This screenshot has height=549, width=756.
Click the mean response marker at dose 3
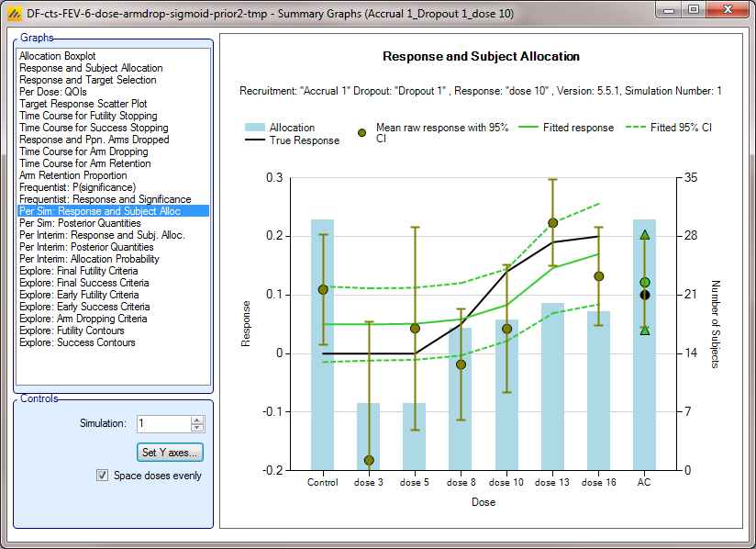[x=369, y=460]
